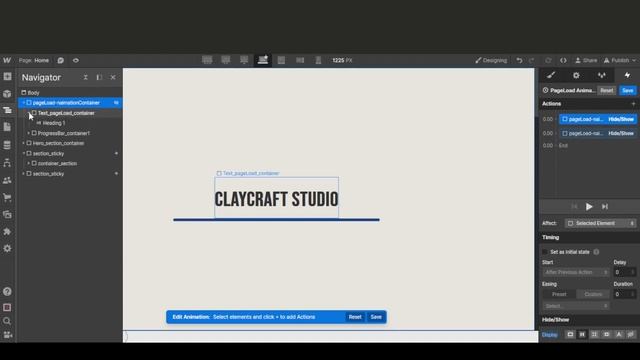Switch to the Style brush tab

(551, 75)
